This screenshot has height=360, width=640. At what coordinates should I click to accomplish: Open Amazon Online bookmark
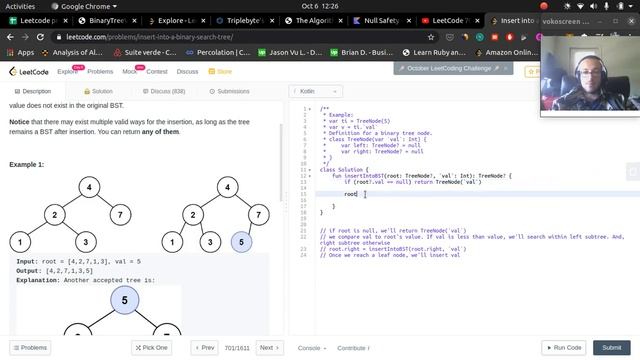[507, 53]
